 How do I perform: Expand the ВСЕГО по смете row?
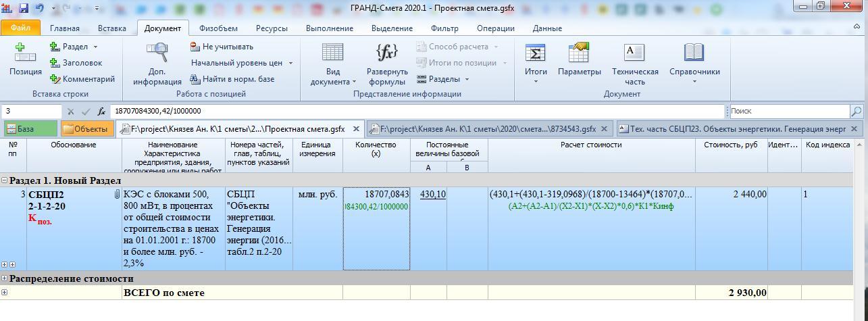pyautogui.click(x=5, y=293)
